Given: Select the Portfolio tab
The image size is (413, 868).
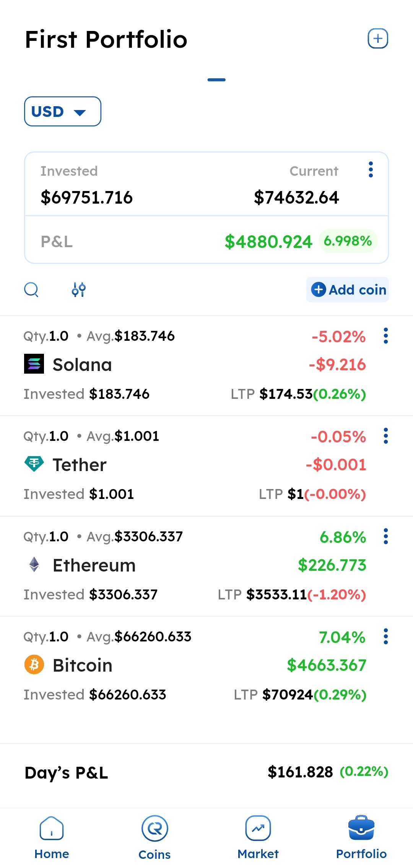Looking at the screenshot, I should [x=361, y=837].
